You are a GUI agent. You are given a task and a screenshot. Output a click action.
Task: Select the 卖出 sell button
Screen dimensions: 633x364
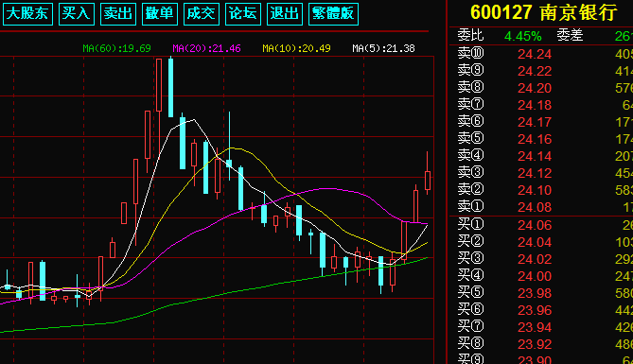coord(118,14)
